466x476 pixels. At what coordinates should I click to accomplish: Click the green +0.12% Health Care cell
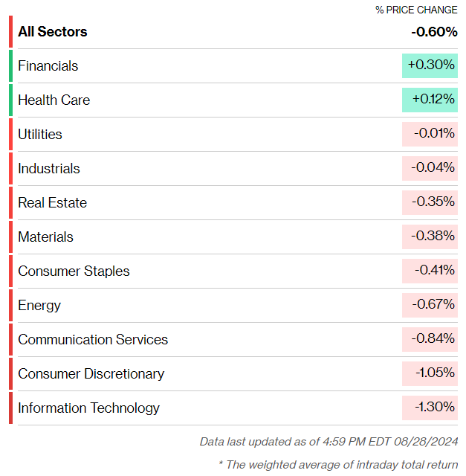(430, 100)
